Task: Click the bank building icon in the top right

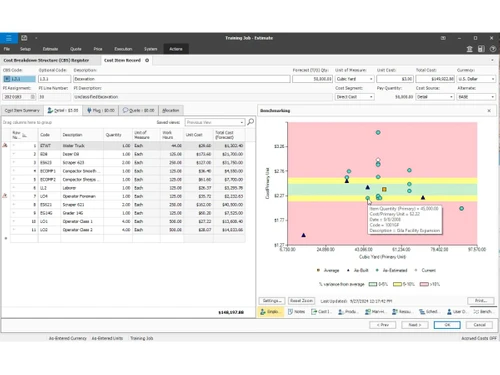Action: click(x=469, y=49)
